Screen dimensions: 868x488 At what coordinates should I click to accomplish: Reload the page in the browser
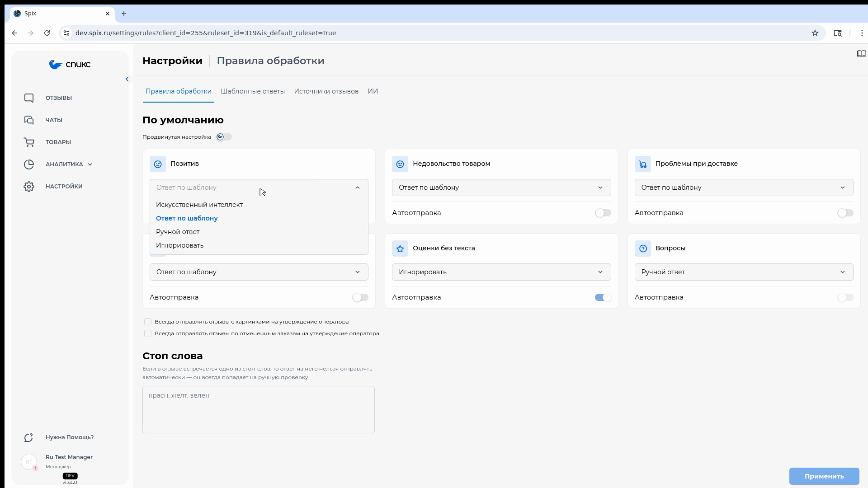(x=47, y=33)
